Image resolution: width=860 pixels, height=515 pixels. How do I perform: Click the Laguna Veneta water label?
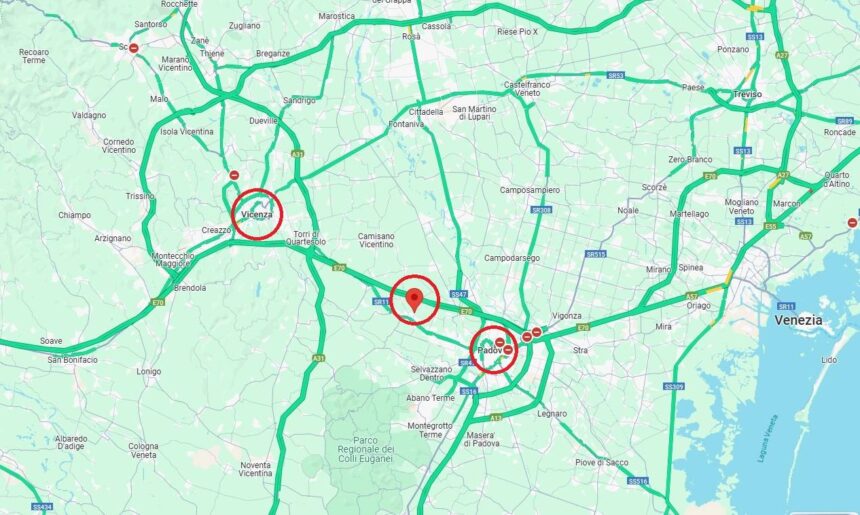[768, 438]
